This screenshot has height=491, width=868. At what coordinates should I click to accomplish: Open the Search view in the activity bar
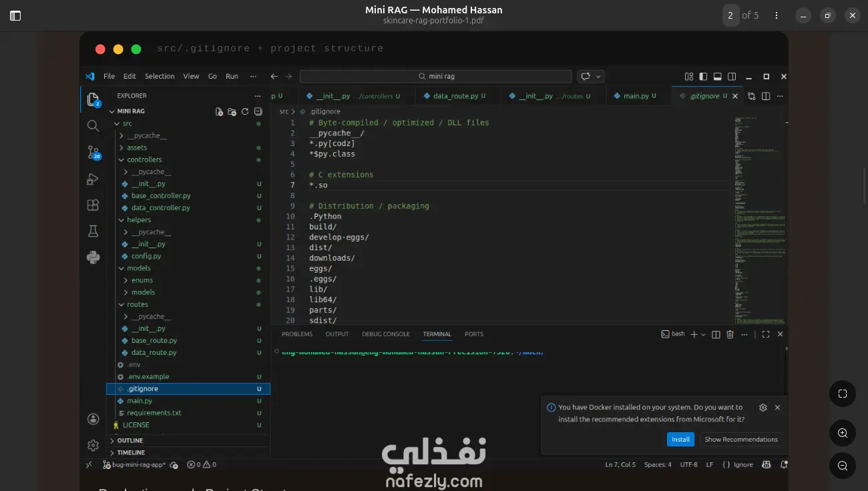93,125
